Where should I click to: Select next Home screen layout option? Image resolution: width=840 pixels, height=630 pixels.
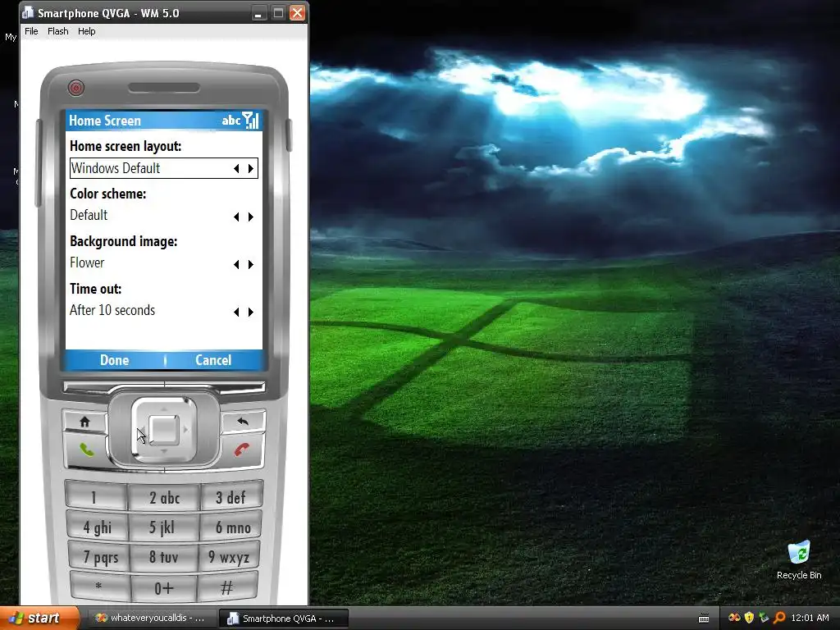point(251,169)
